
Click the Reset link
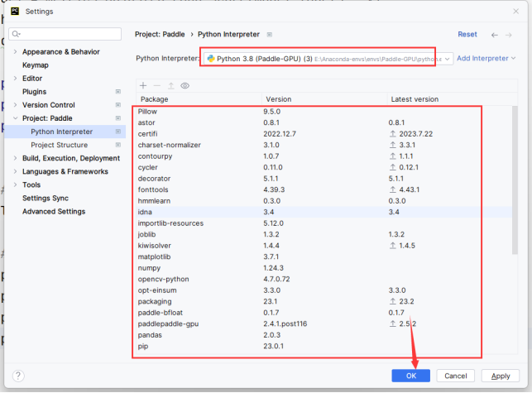pyautogui.click(x=467, y=34)
